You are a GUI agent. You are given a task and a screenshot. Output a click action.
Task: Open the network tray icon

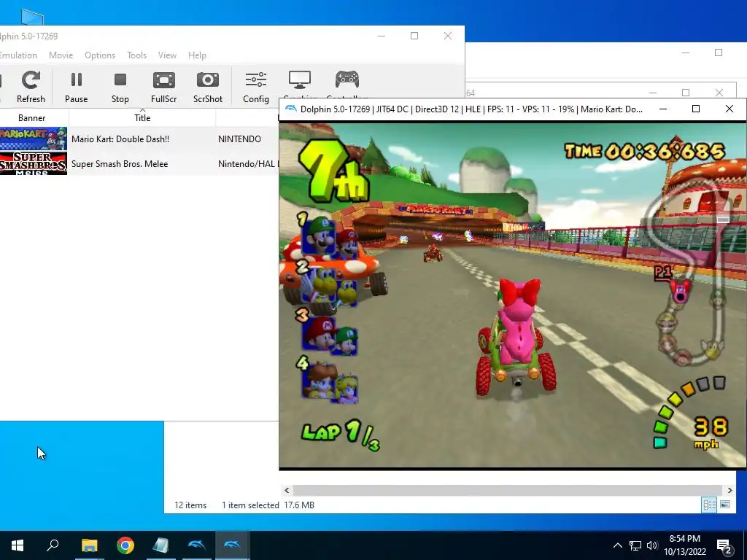pyautogui.click(x=635, y=545)
